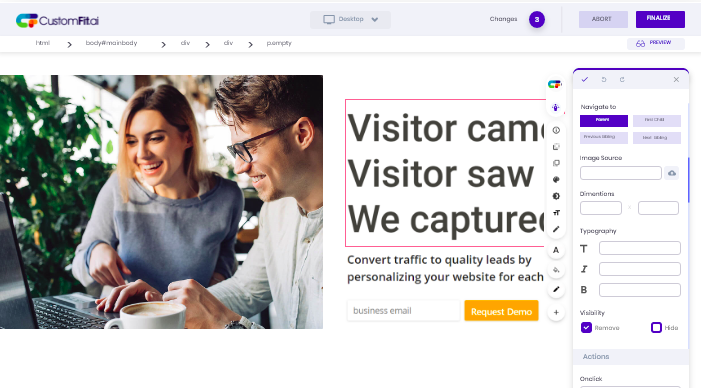Select second div after body#mainbody breadcrumb
701x388 pixels.
(x=228, y=43)
